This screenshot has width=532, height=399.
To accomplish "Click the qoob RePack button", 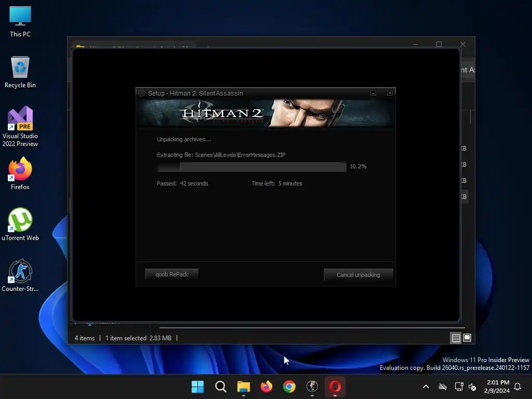I will 171,274.
